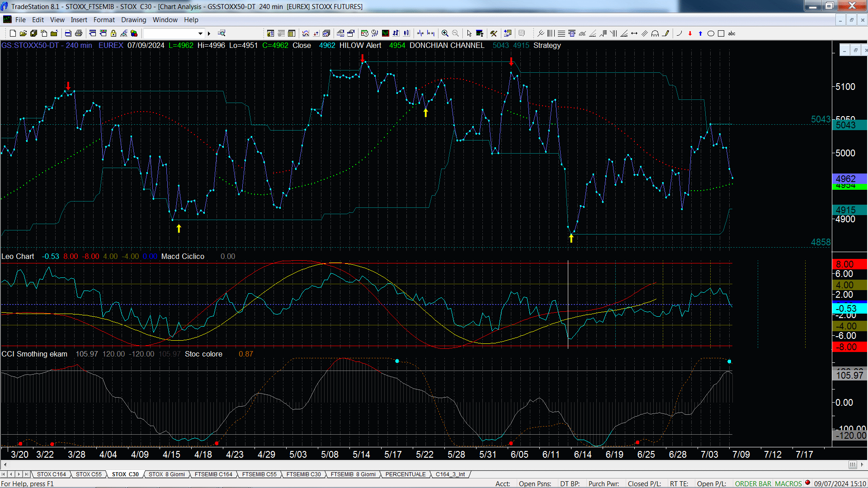Click horizontal scrollbar left arrow
Viewport: 868px width, 488px height.
5,465
